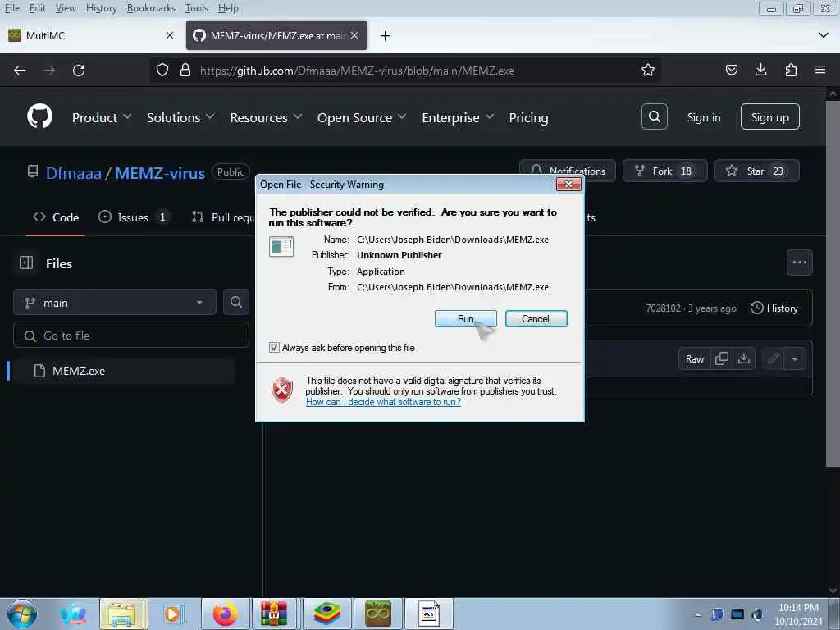This screenshot has height=630, width=840.
Task: Expand the Product dropdown menu
Action: click(x=101, y=117)
